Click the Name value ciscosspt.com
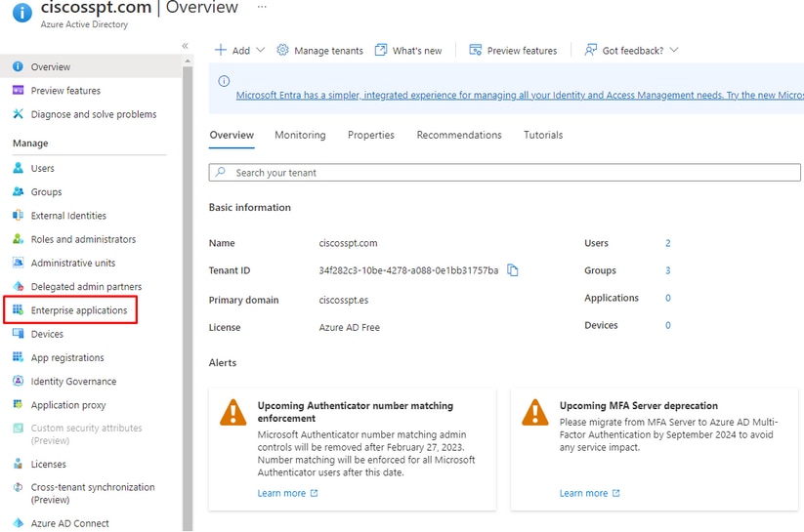Screen dimensions: 804x532 (348, 243)
